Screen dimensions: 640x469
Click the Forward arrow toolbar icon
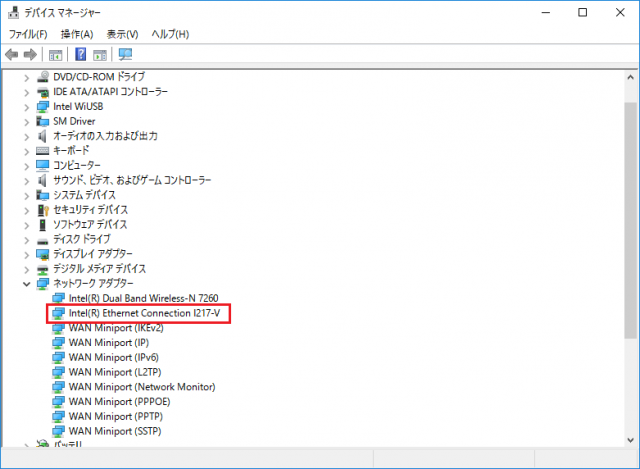point(31,54)
